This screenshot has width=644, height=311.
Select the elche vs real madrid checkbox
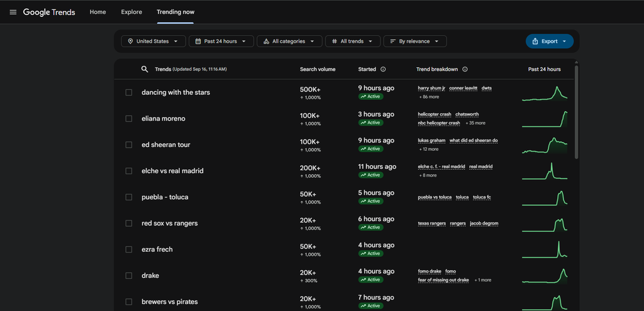[128, 171]
